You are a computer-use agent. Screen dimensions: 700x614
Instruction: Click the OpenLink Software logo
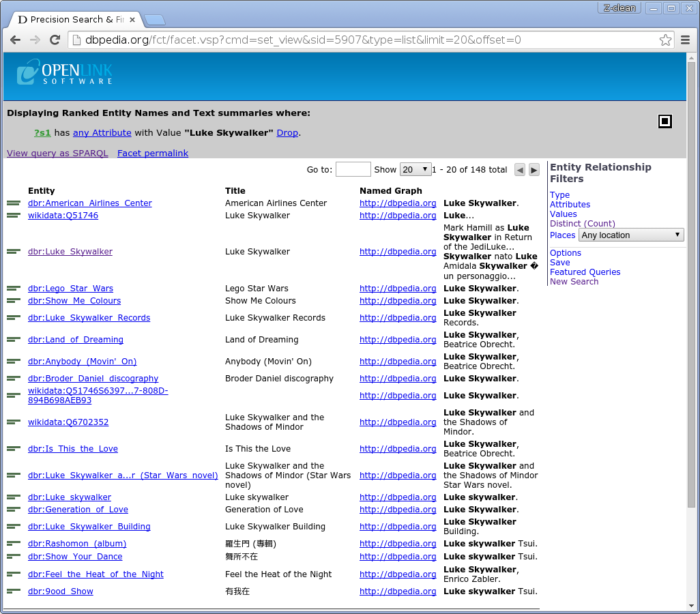click(65, 72)
